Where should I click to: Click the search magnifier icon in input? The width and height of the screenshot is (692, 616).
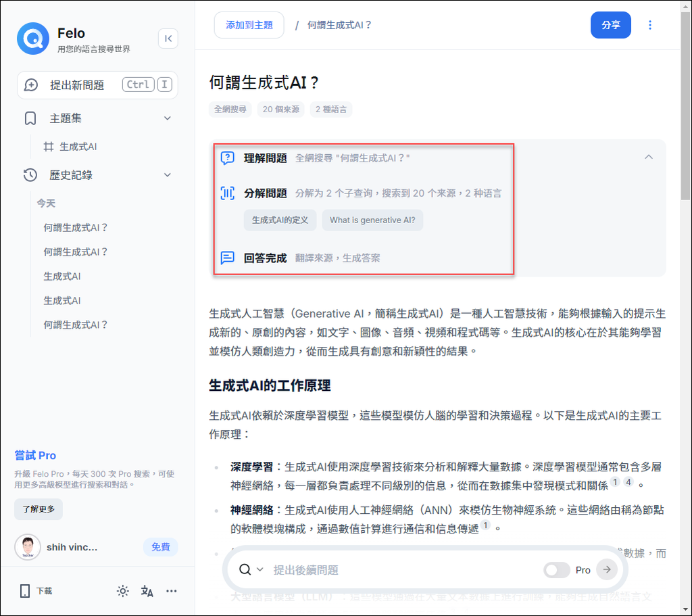tap(245, 569)
